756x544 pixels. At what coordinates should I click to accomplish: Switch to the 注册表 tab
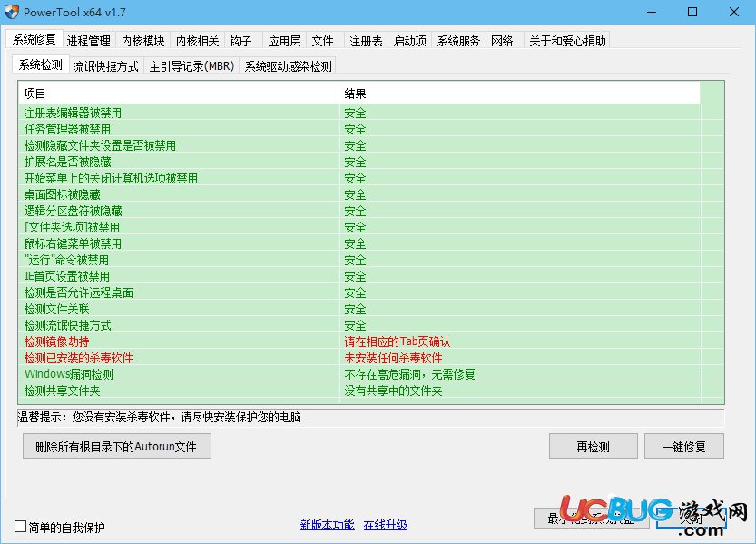tap(366, 41)
